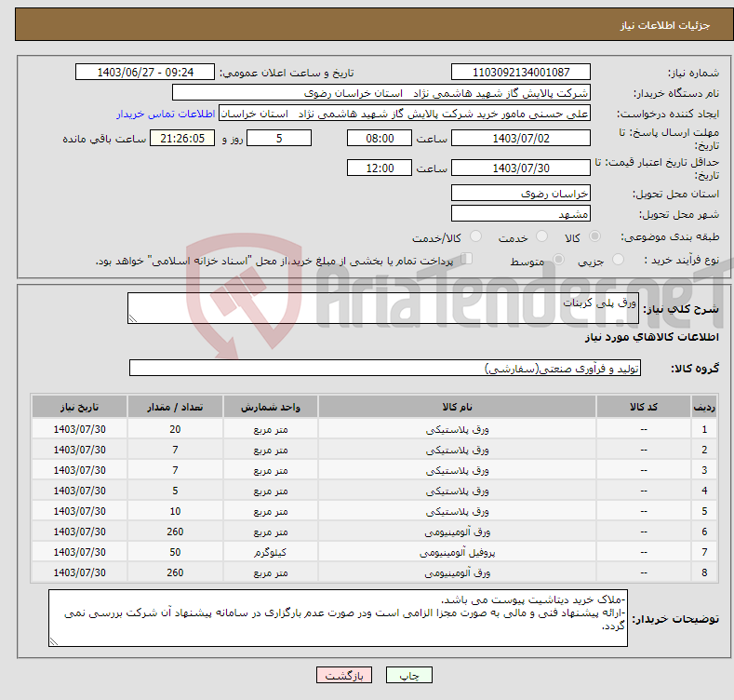Toggle the اسناد خزانه اسلامی payment checkbox
The width and height of the screenshot is (734, 700).
(466, 259)
